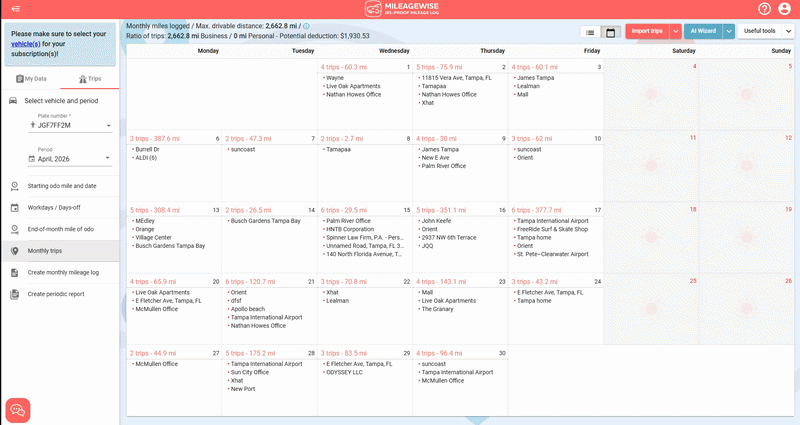This screenshot has height=425, width=800.
Task: Click the Palm River Office trip on April 9
Action: click(x=443, y=166)
